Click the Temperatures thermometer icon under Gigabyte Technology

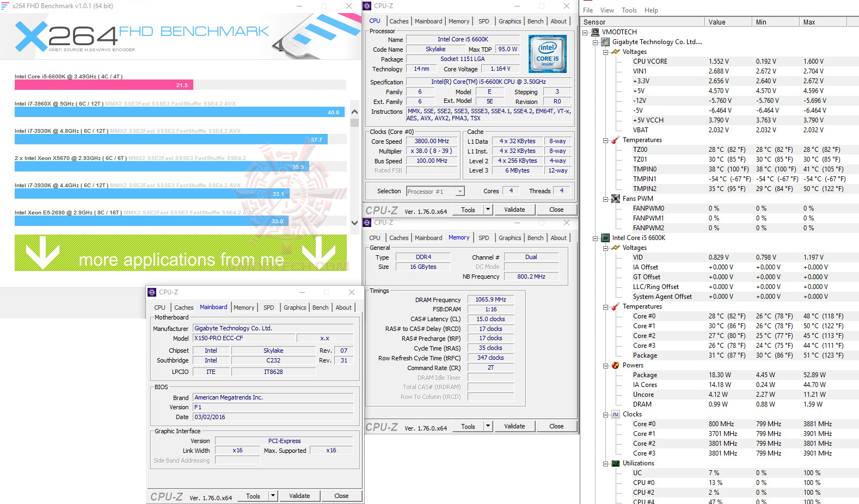pos(616,140)
